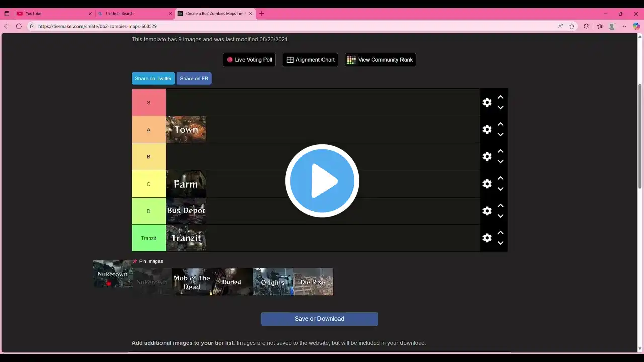Open settings gear for the S tier row

[x=487, y=102]
